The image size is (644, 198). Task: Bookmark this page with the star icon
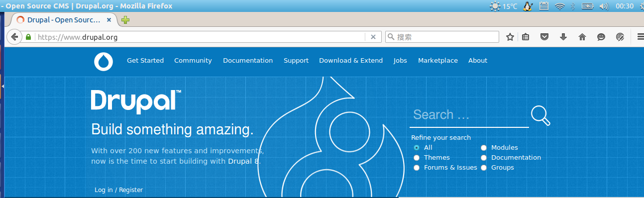(510, 37)
